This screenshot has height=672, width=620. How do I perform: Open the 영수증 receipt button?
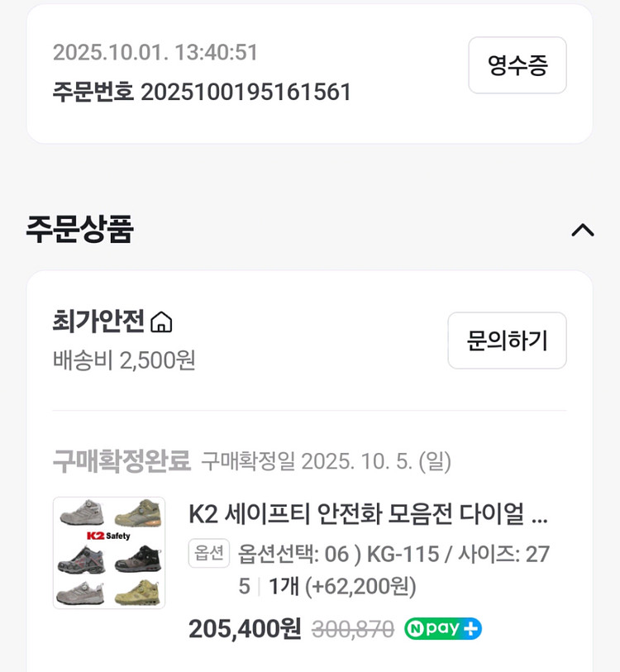click(517, 65)
